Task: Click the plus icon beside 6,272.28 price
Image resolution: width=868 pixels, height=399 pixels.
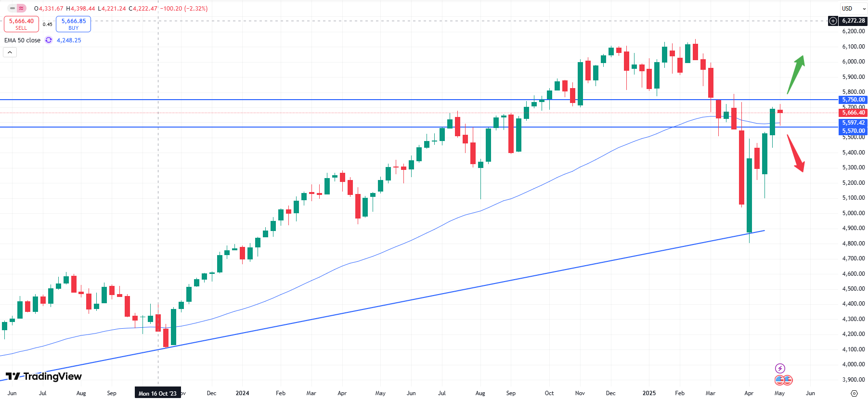Action: click(833, 21)
